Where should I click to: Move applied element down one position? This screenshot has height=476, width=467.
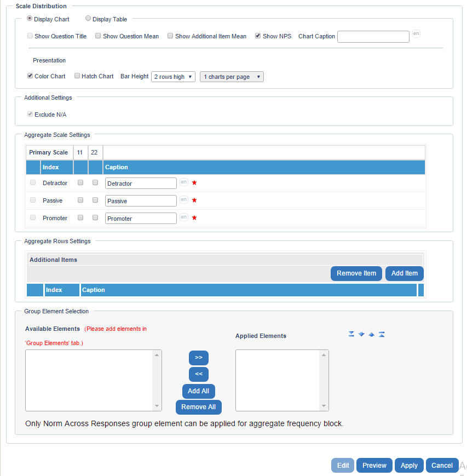click(x=361, y=334)
